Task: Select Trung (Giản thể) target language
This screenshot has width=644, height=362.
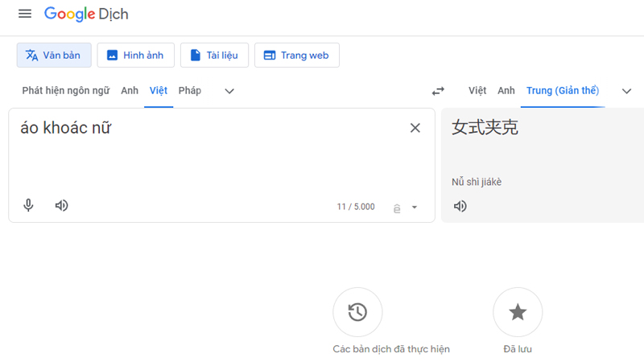Action: 563,91
